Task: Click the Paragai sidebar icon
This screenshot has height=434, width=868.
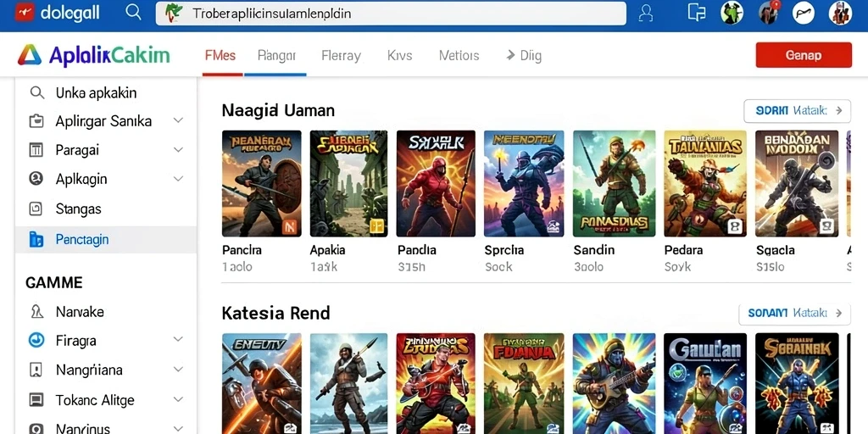Action: pos(36,149)
